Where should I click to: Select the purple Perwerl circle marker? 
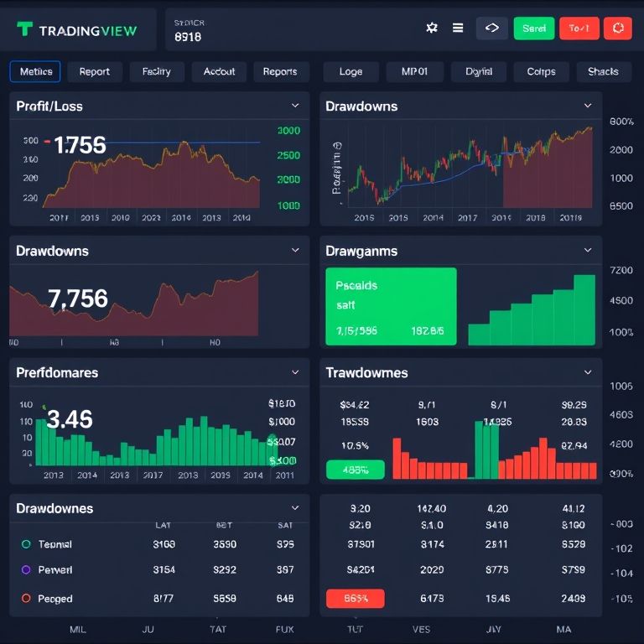click(25, 569)
